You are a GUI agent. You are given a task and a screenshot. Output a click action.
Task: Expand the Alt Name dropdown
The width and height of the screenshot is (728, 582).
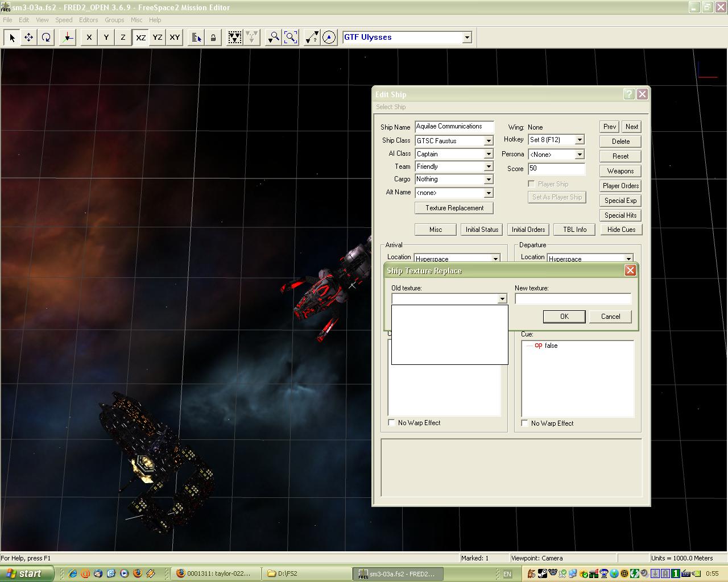(488, 193)
